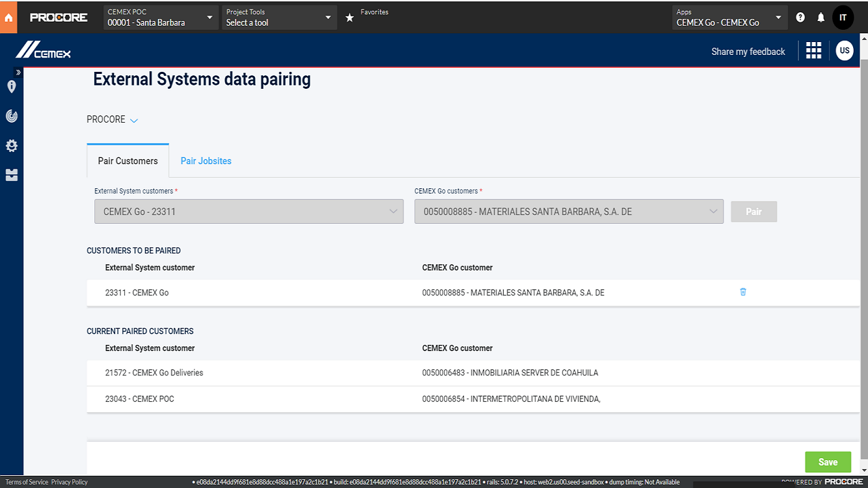Click Share my feedback link
The image size is (868, 488).
click(748, 52)
